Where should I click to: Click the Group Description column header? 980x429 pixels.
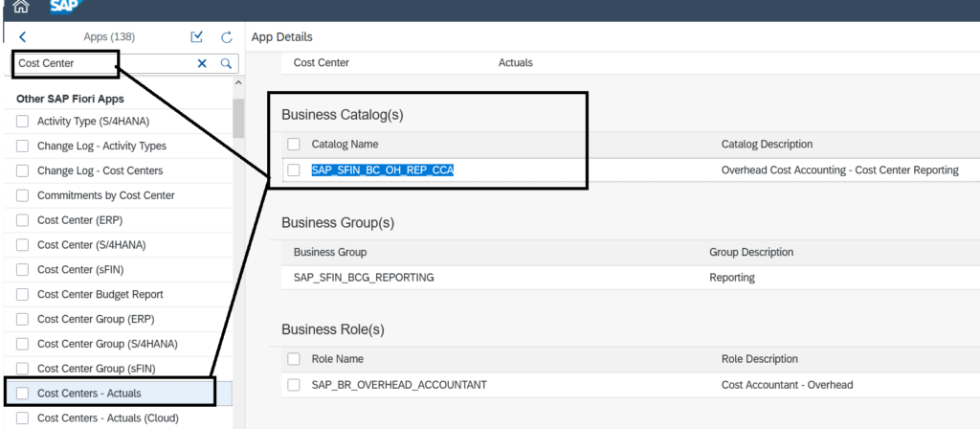751,252
